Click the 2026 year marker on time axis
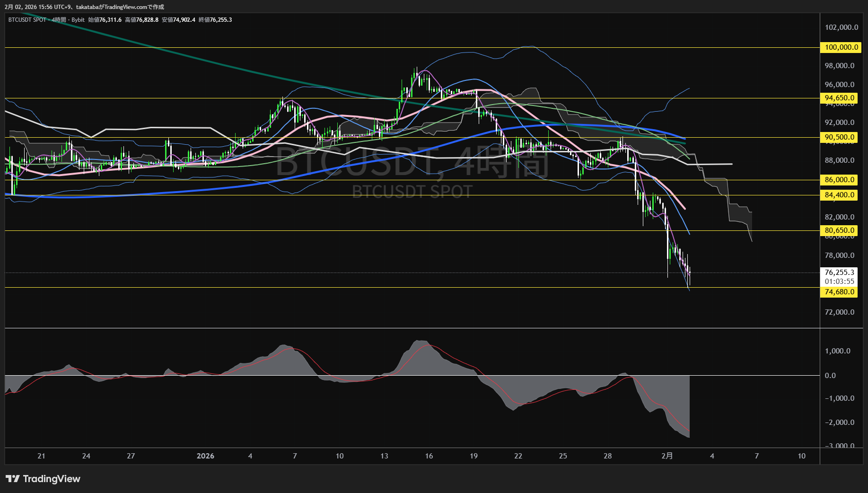This screenshot has height=493, width=868. [x=205, y=456]
